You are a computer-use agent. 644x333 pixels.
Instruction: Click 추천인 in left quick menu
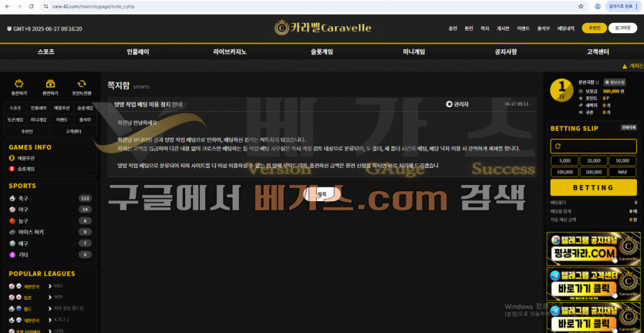pyautogui.click(x=27, y=131)
